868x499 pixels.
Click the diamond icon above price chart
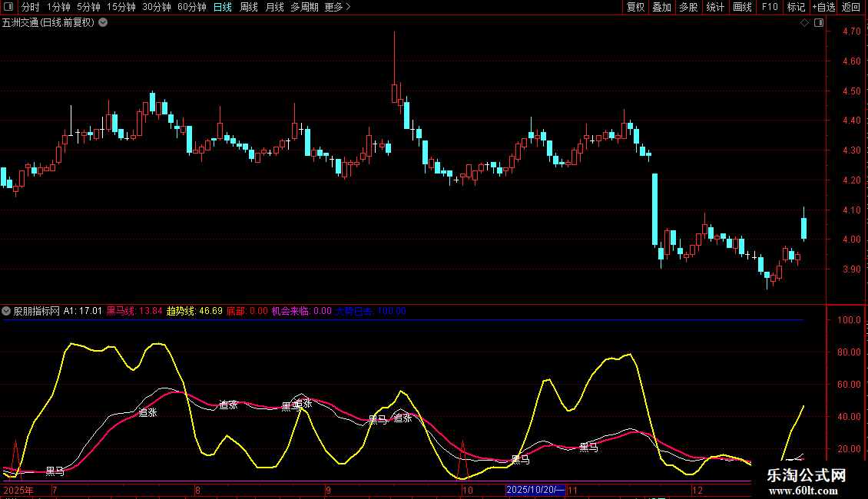(805, 23)
